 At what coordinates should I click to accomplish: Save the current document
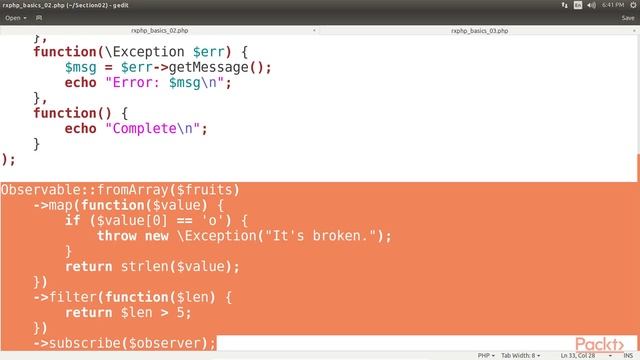(628, 18)
